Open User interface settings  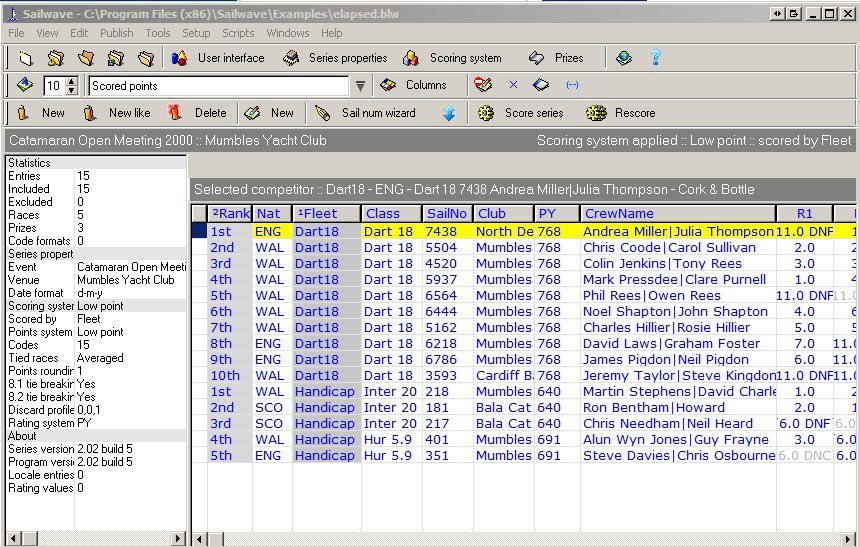click(x=218, y=58)
